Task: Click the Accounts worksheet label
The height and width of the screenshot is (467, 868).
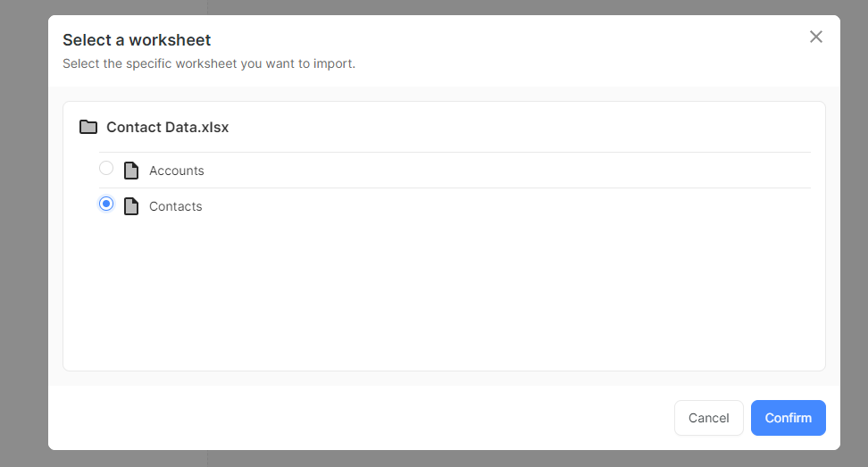Action: (x=176, y=171)
